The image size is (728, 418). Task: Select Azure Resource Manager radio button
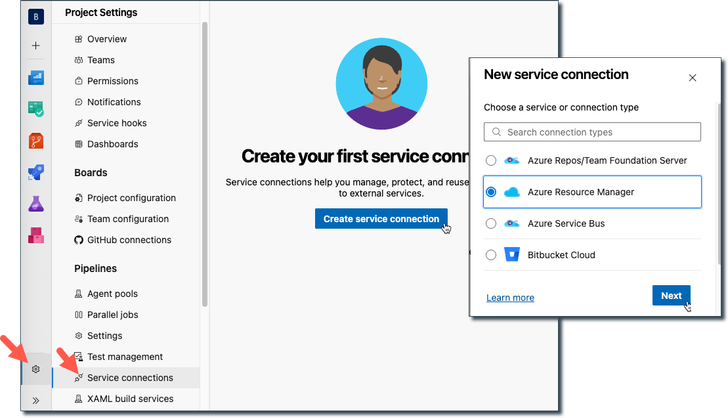tap(490, 192)
